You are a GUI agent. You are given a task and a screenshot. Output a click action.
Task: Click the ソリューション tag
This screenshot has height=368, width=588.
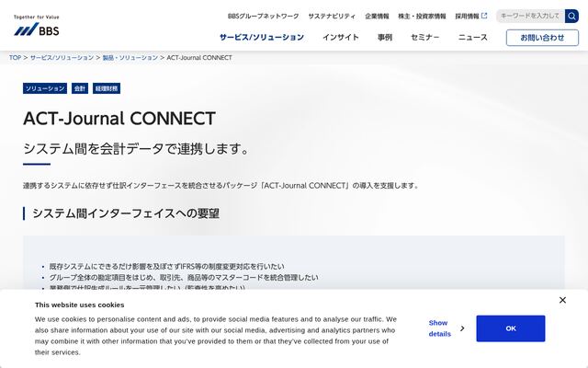point(45,88)
